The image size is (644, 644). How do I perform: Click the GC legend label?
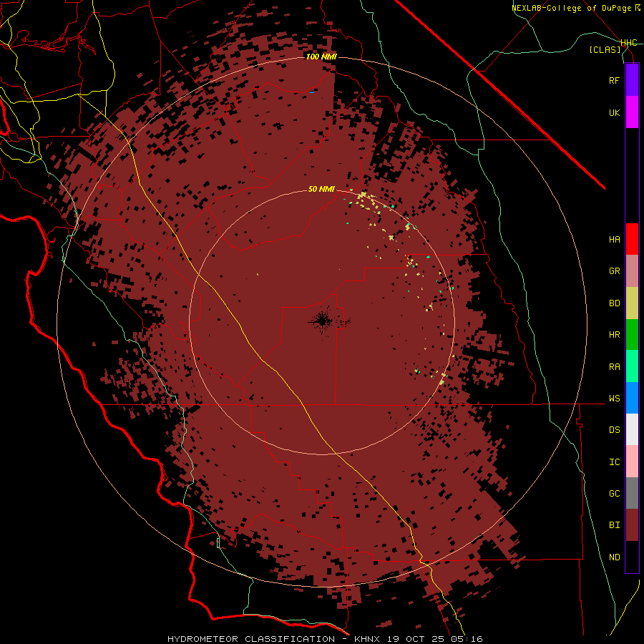[614, 494]
